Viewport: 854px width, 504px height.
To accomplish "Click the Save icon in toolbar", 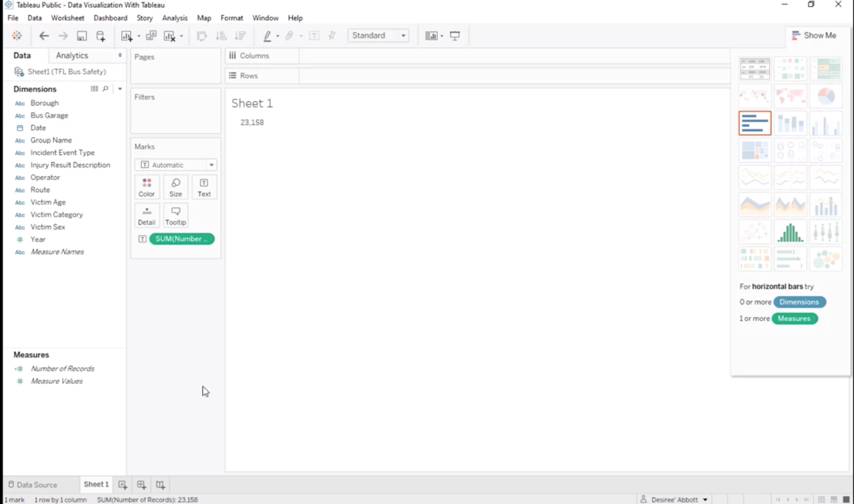I will (82, 35).
